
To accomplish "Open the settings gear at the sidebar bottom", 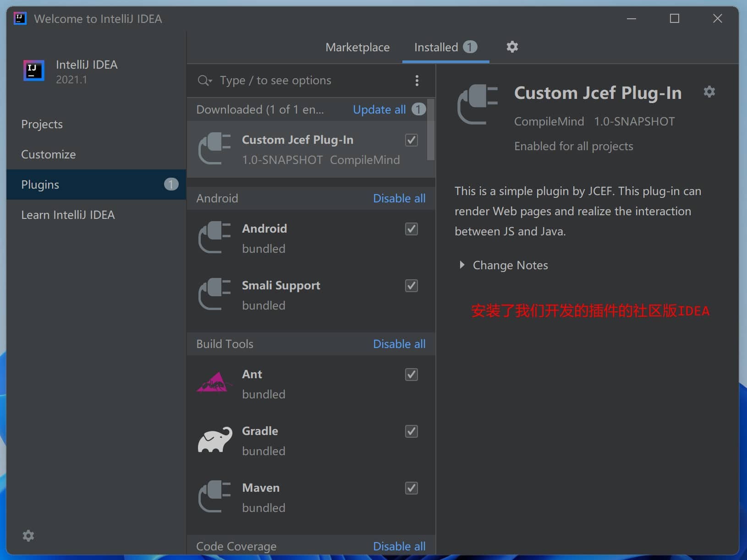I will click(28, 535).
